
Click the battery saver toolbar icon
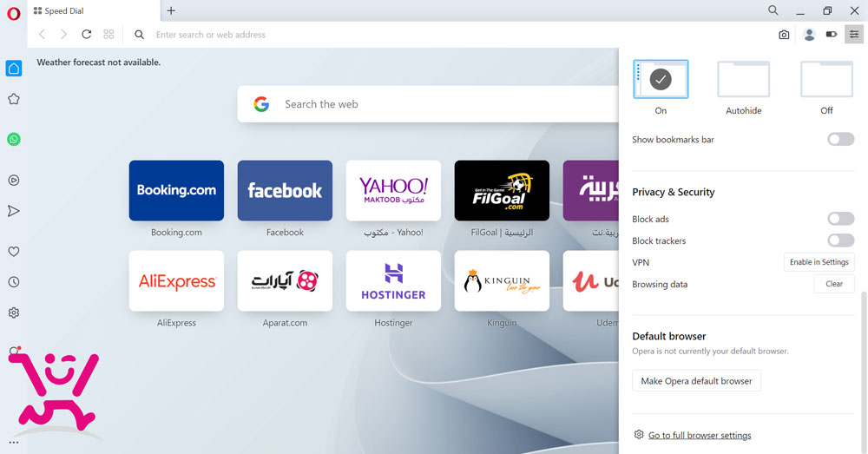(832, 35)
